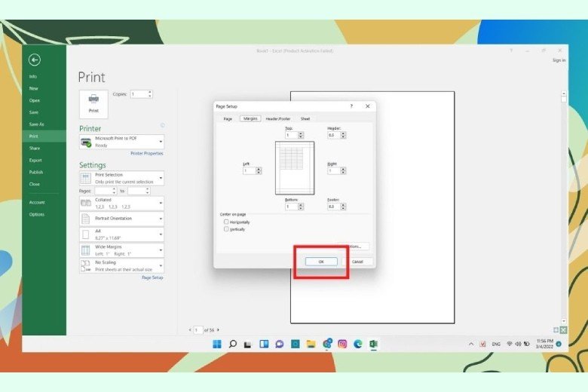Screen dimensions: 588x392
Task: Check Horizontally under Center on page
Action: click(226, 222)
